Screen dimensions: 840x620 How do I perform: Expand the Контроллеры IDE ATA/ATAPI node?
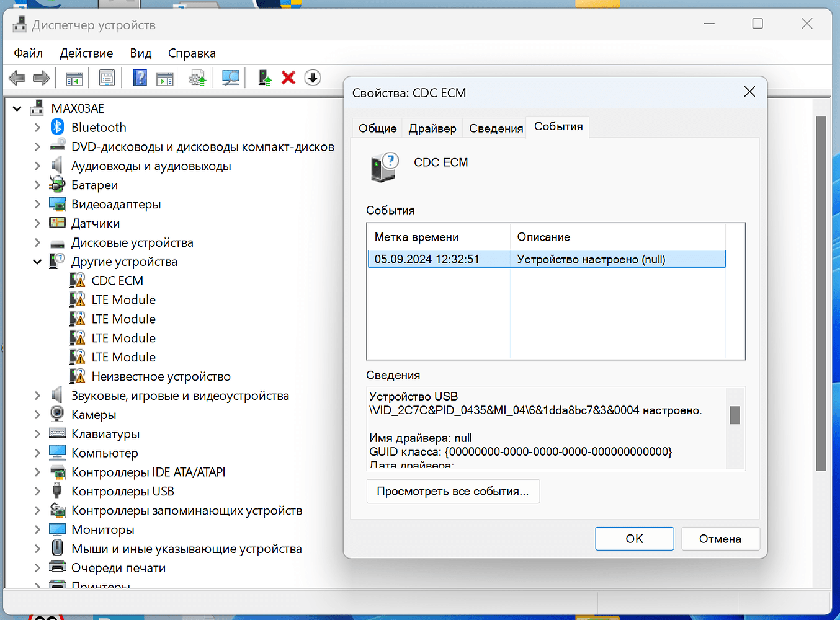(37, 472)
